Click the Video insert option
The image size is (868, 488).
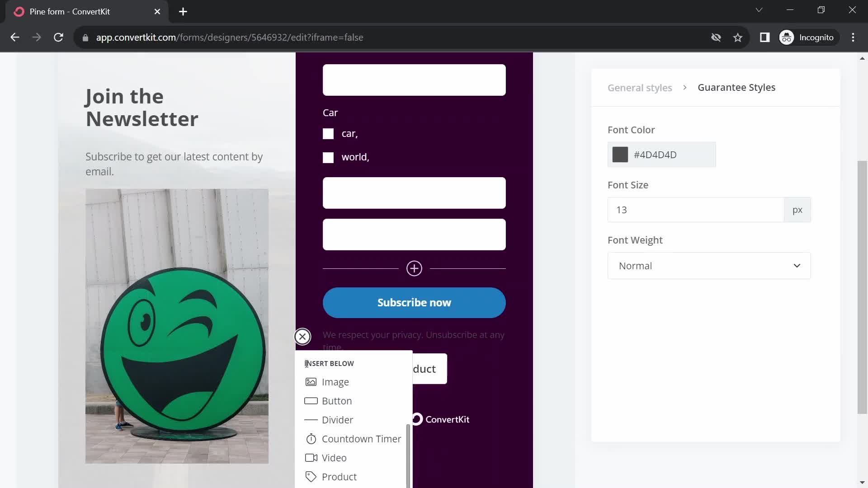(x=334, y=458)
